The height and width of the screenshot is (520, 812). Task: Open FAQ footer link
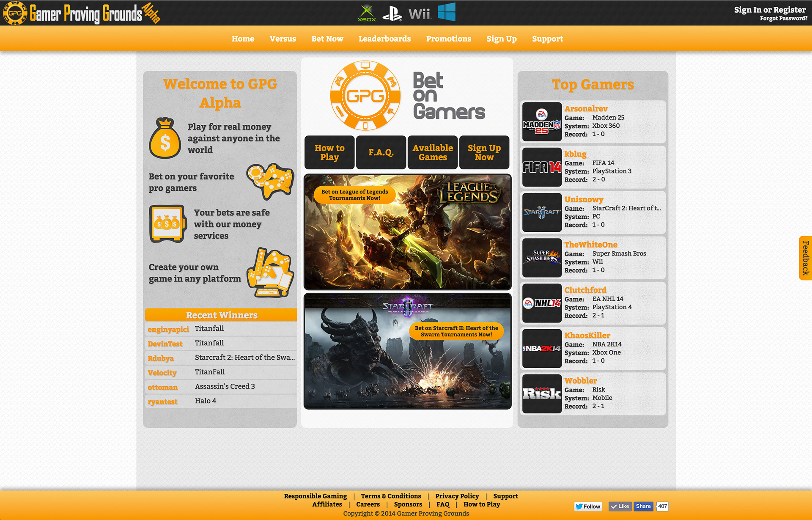443,504
